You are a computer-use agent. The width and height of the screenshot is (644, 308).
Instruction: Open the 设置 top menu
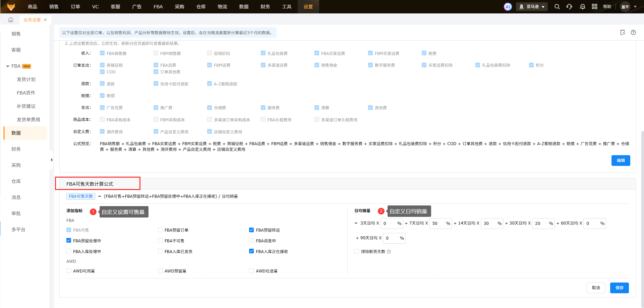coord(308,7)
